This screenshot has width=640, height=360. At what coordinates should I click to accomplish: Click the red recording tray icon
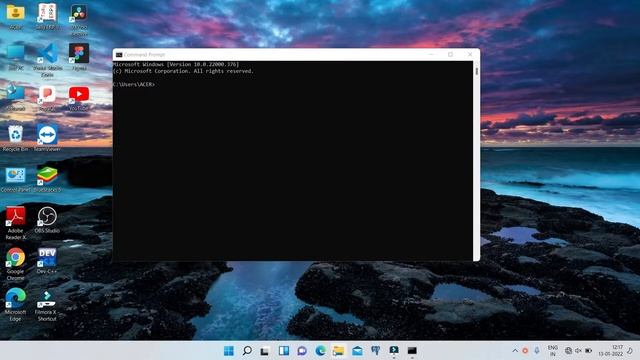[x=525, y=351]
